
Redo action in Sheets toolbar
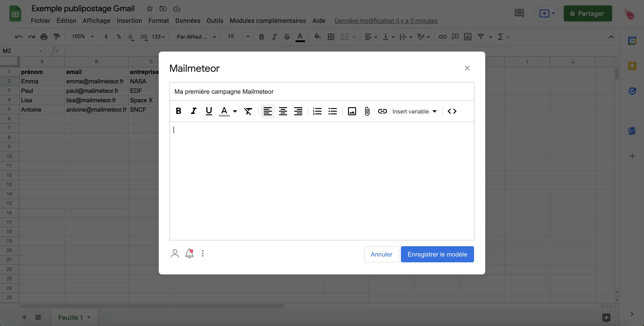pyautogui.click(x=31, y=37)
